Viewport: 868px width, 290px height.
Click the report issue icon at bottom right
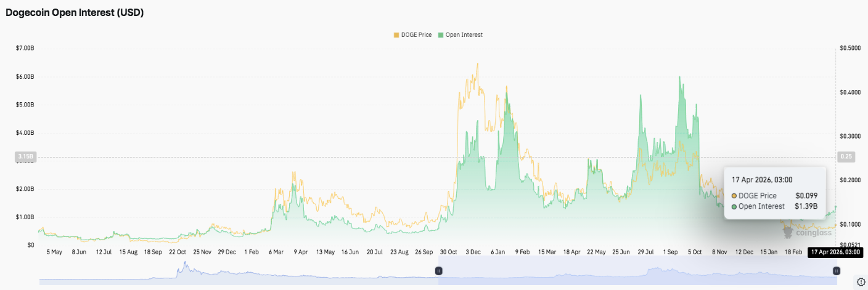pos(861,282)
